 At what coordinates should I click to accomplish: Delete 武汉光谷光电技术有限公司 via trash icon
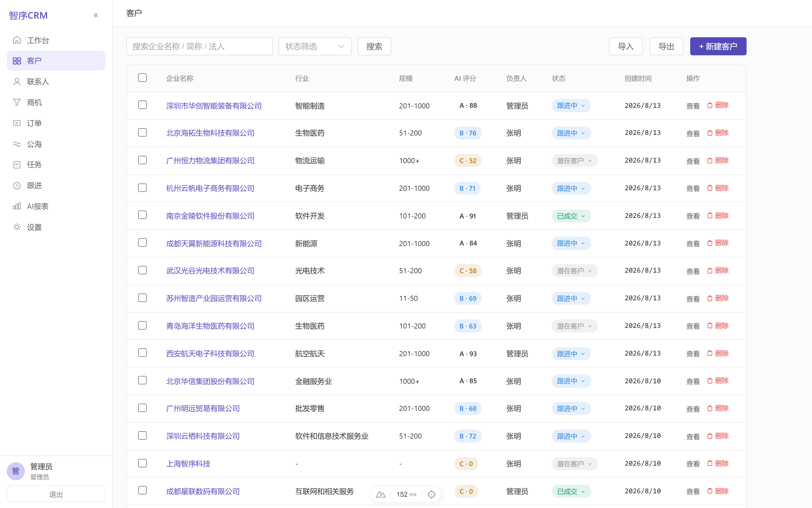710,270
